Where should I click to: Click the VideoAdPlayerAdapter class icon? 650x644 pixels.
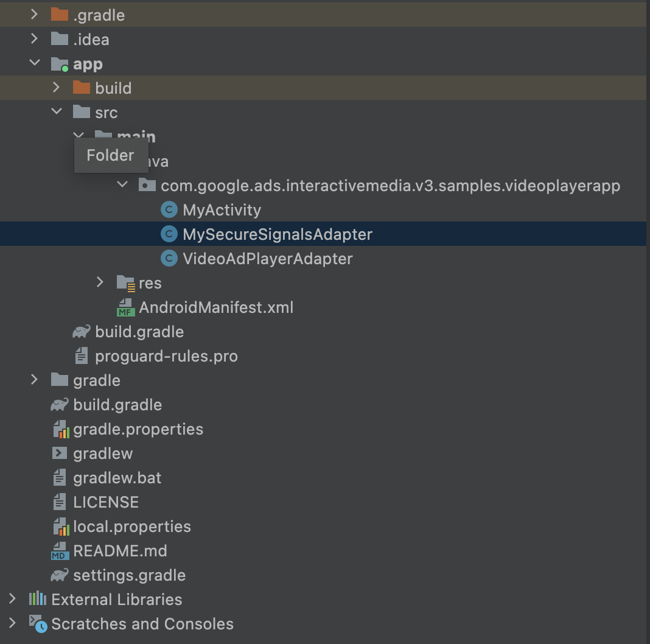(169, 259)
